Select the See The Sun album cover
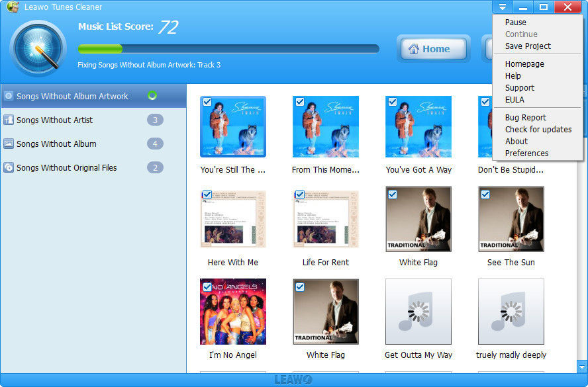The width and height of the screenshot is (588, 387). [x=511, y=219]
